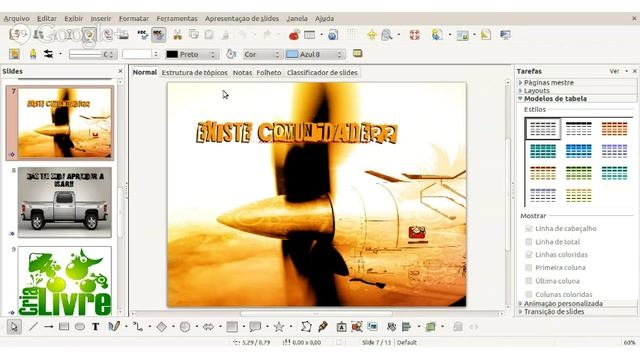Select the Block Arrows tool
Screen dimensions: 640x360
pyautogui.click(x=209, y=327)
